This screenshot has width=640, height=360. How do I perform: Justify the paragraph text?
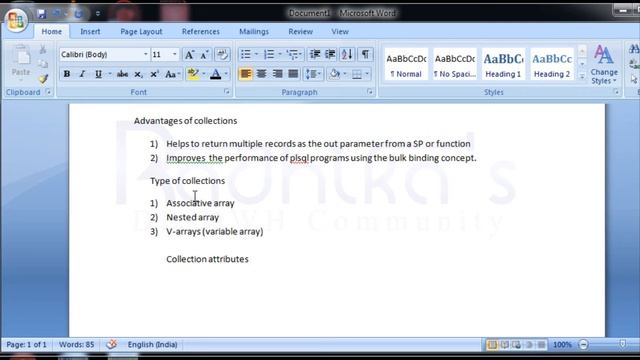click(x=293, y=74)
